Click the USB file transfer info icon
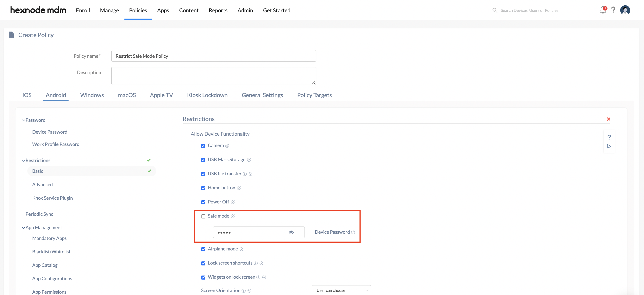This screenshot has height=295, width=644. [244, 174]
